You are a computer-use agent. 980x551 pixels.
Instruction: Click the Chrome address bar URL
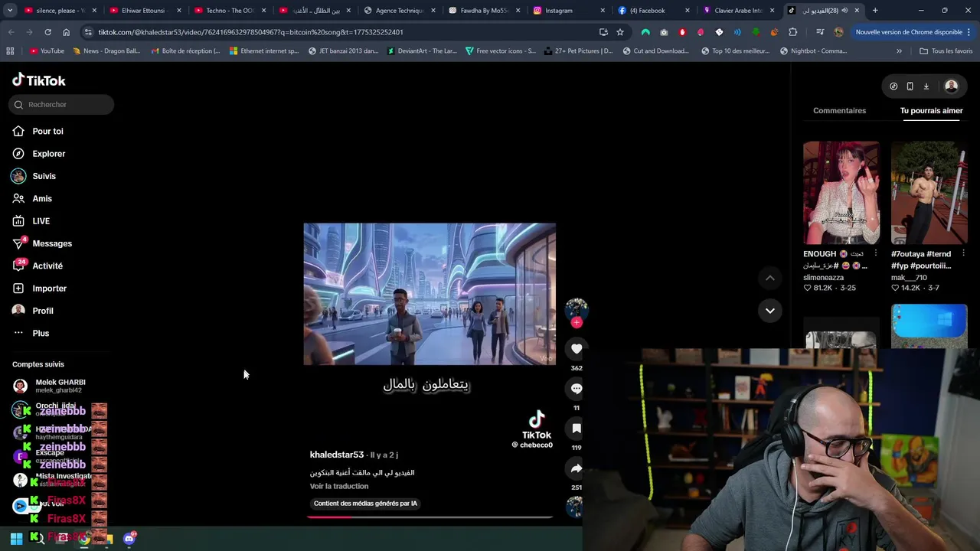click(250, 32)
